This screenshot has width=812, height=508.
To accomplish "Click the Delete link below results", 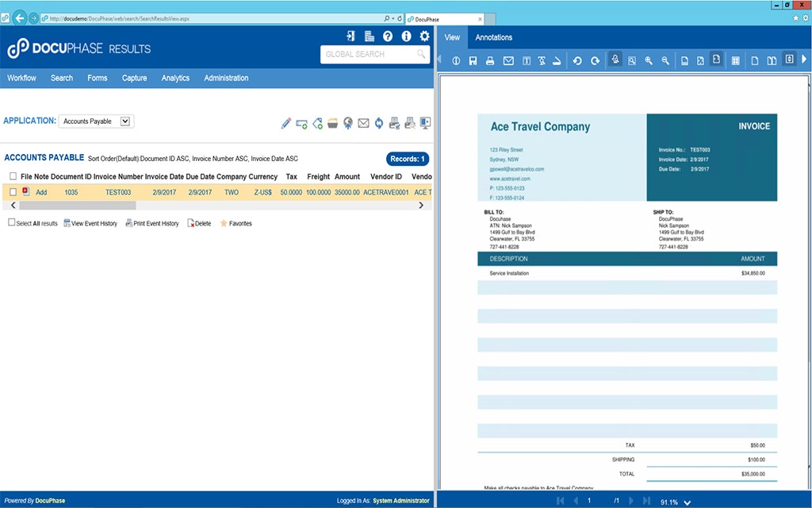I will tap(199, 223).
